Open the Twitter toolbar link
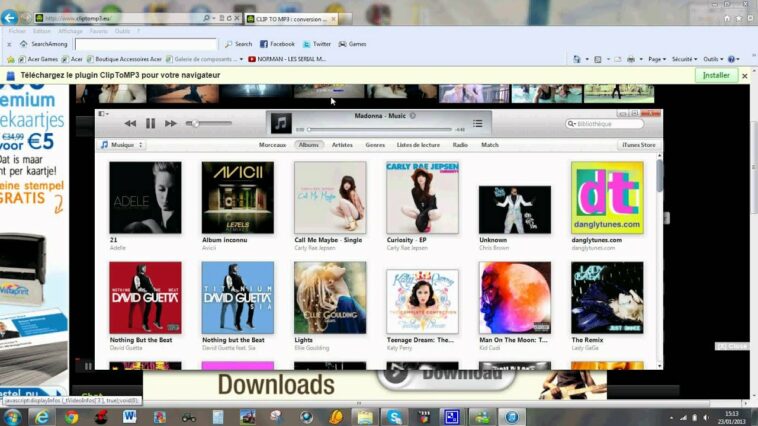 tap(317, 44)
